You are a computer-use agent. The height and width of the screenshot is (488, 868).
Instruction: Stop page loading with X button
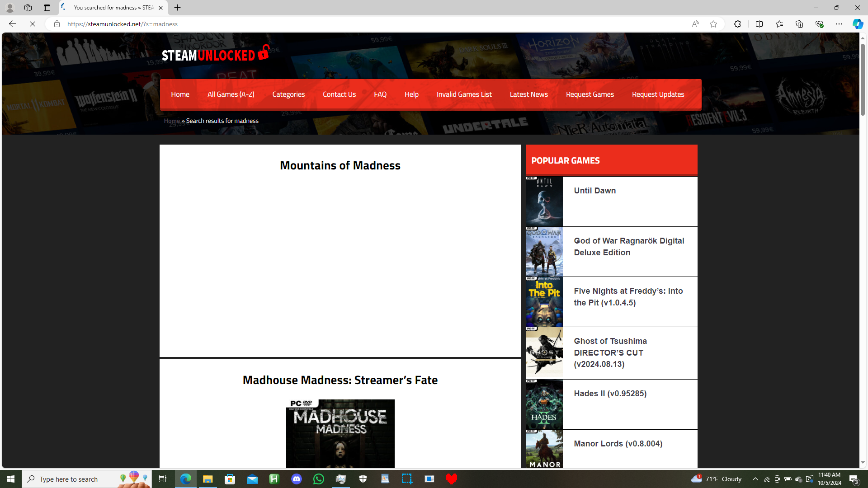point(33,24)
